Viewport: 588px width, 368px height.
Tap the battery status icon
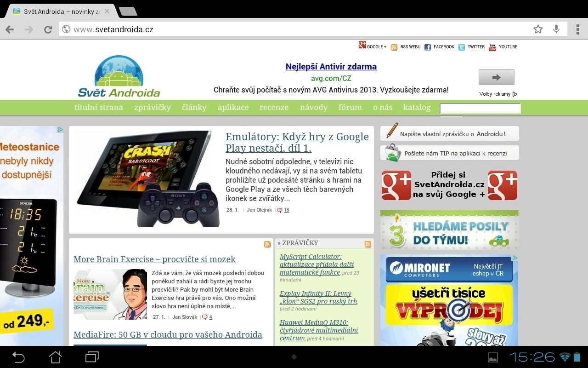577,357
